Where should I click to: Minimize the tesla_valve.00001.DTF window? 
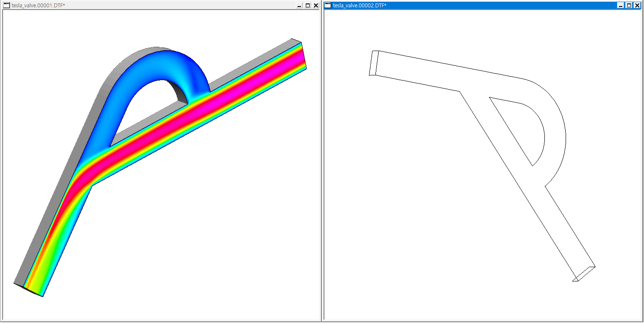click(300, 5)
